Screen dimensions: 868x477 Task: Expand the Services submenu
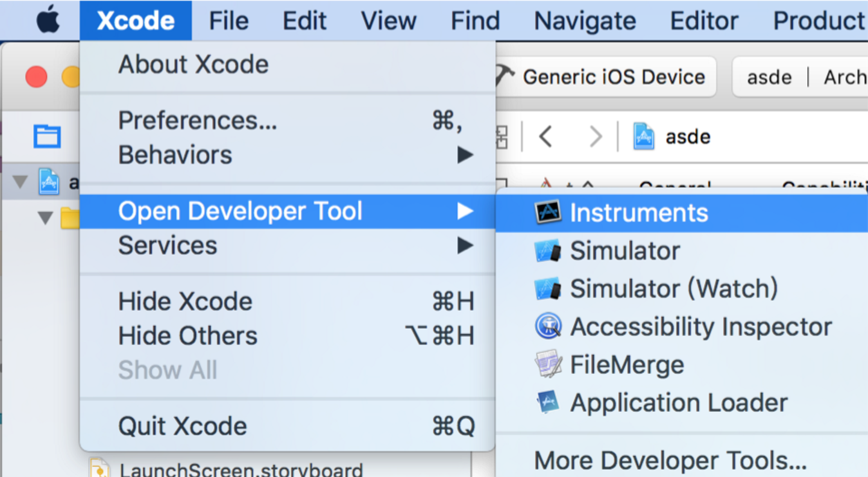tap(288, 245)
